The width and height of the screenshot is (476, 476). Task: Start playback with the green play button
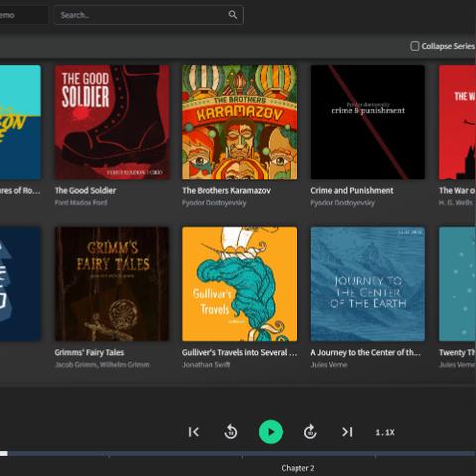point(271,432)
